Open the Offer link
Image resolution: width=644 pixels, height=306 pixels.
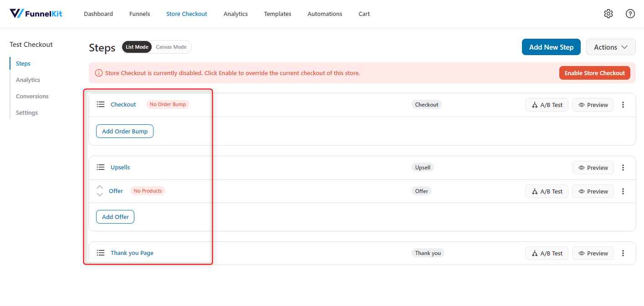click(x=116, y=191)
